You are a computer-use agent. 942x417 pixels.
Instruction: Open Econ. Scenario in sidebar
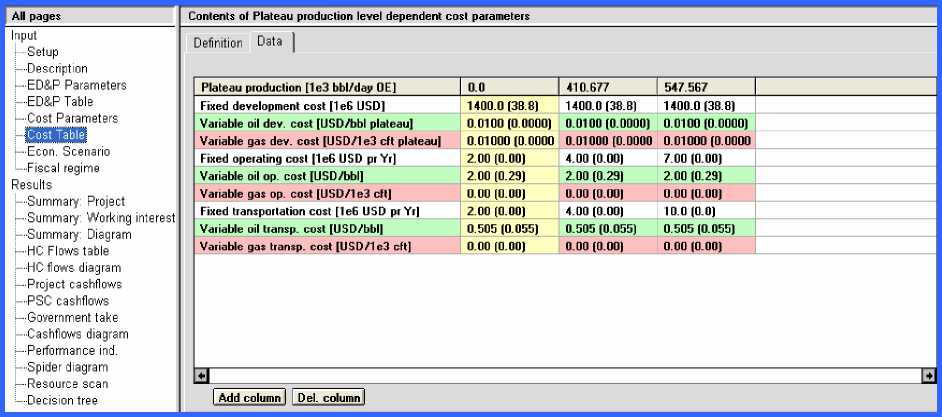pyautogui.click(x=68, y=152)
